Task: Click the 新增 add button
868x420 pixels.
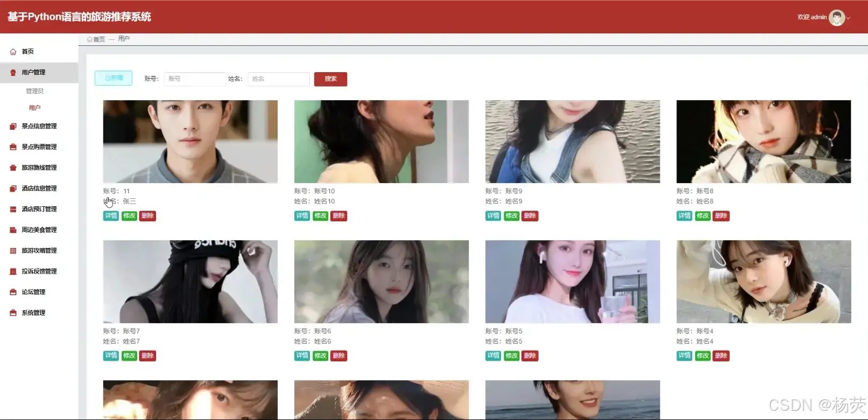Action: pos(114,78)
